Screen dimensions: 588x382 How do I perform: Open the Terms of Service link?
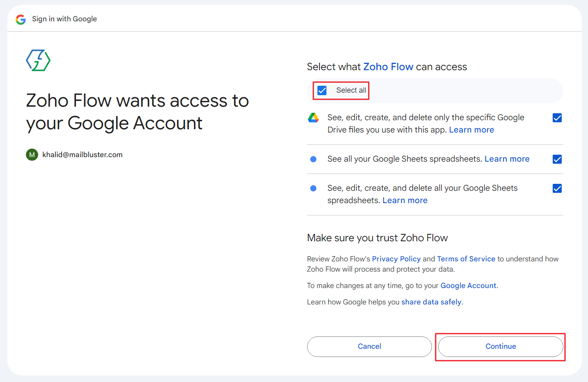466,259
